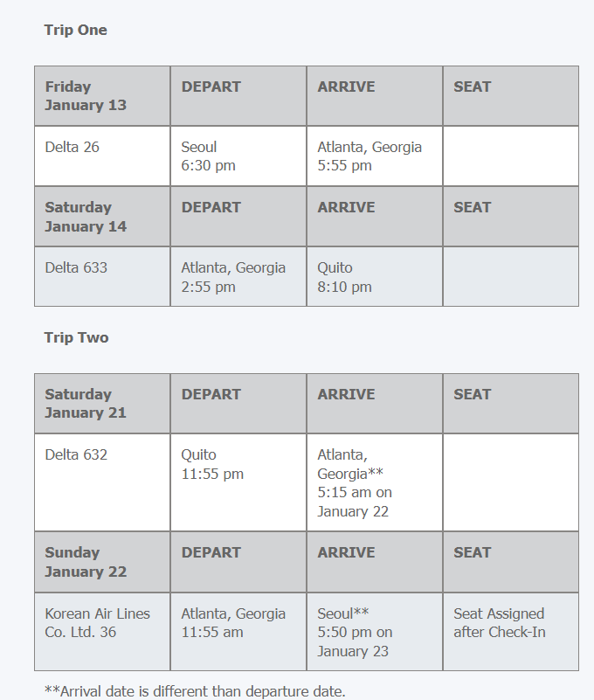Screen dimensions: 594x700
Task: Click the 5:15 am January 22 arrival
Action: pos(355,502)
